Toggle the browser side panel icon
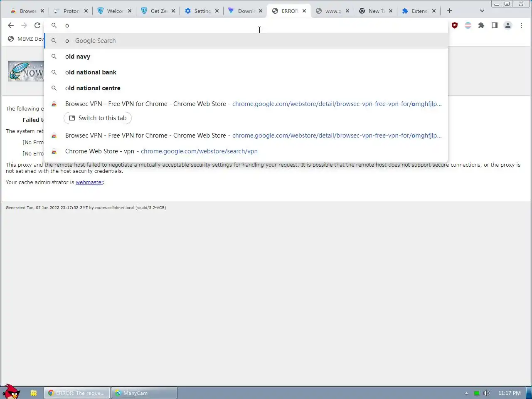 pos(495,25)
